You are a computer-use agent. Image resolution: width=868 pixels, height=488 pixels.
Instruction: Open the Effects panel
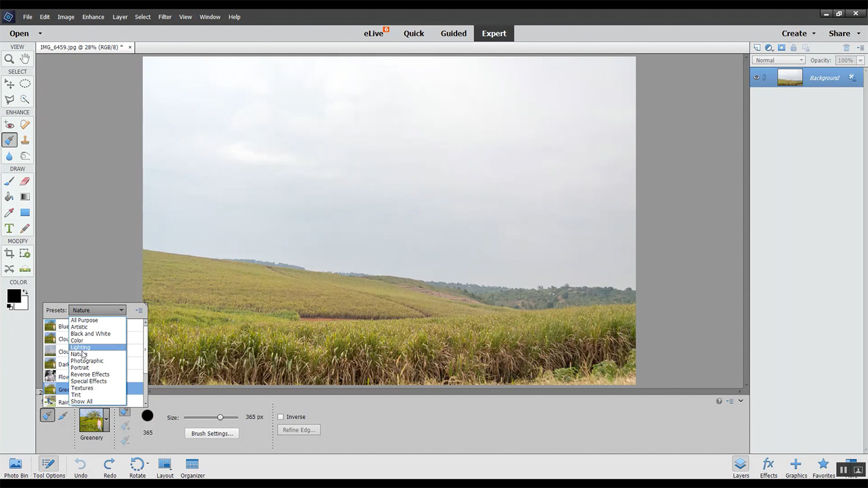[x=768, y=467]
